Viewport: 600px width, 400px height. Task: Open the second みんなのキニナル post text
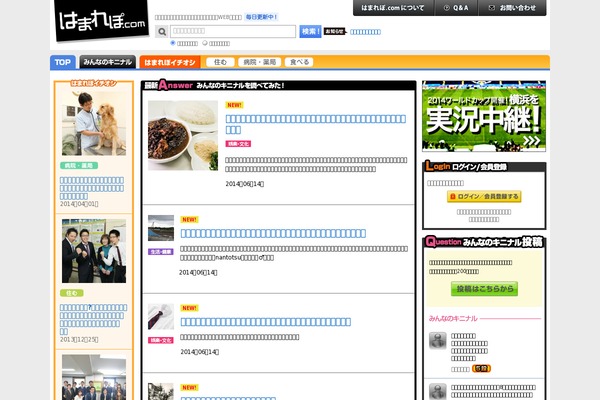tap(493, 391)
